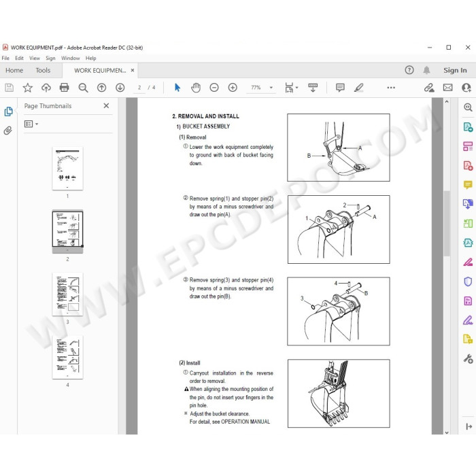Zoom in with plus icon
Screen dimensions: 476x476
coord(233,88)
